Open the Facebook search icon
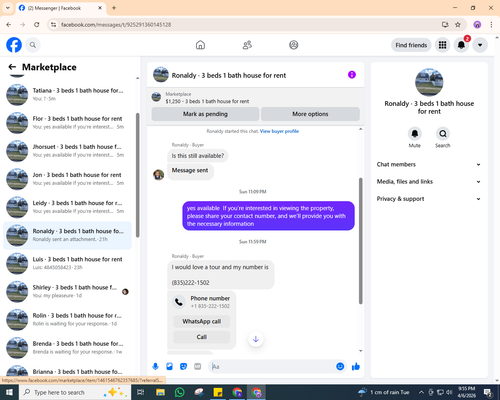The image size is (500, 400). point(33,45)
